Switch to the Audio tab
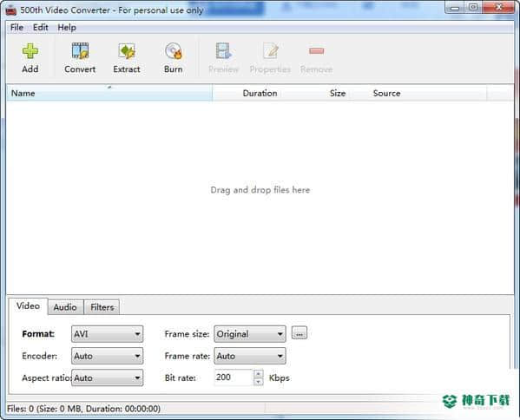This screenshot has height=420, width=520. [x=65, y=307]
